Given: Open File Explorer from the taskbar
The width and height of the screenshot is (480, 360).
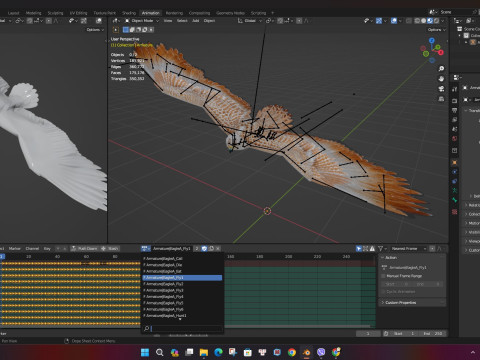Looking at the screenshot, I should [x=204, y=352].
